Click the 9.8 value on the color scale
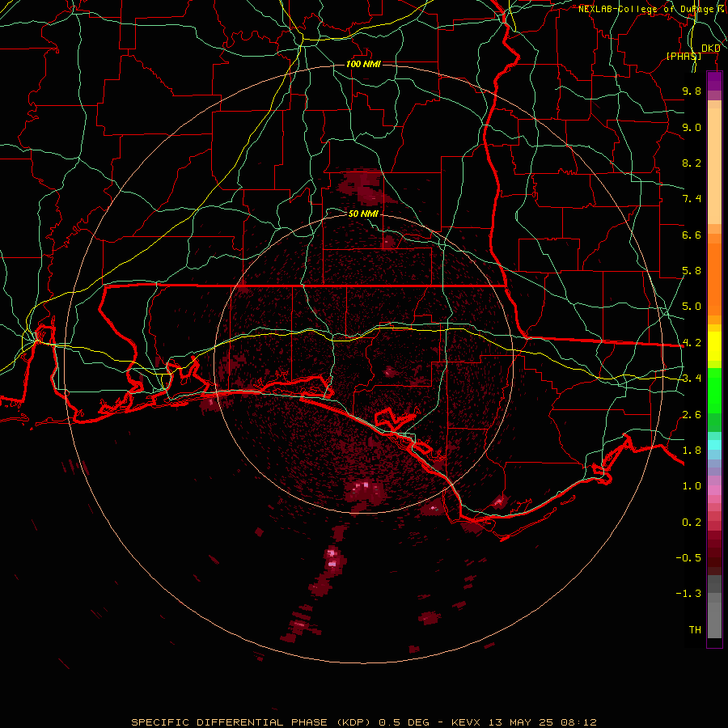 (x=692, y=91)
